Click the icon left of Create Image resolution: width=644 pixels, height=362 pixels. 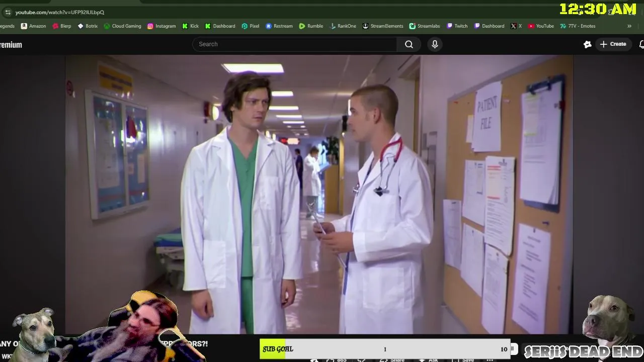coord(587,44)
